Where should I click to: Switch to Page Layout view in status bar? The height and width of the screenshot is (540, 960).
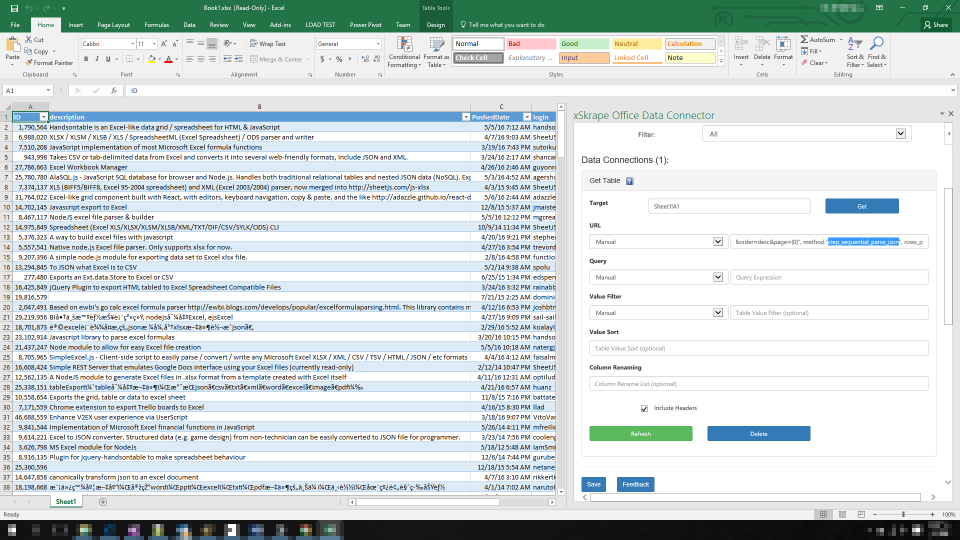842,514
